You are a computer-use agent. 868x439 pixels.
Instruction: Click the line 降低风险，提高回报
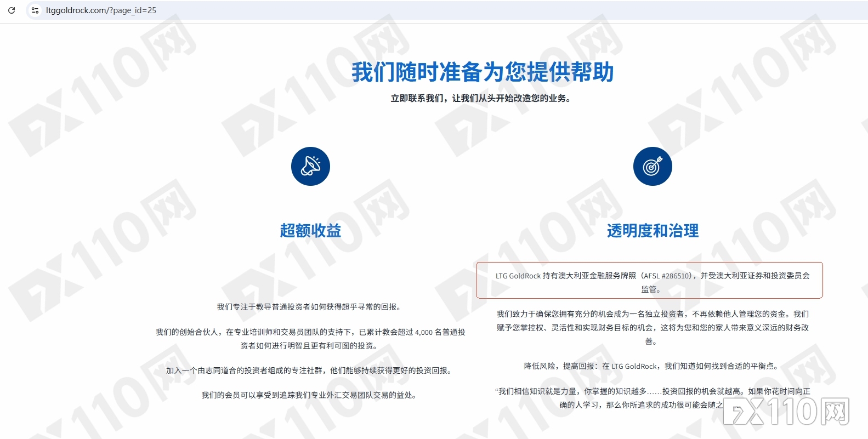(653, 366)
